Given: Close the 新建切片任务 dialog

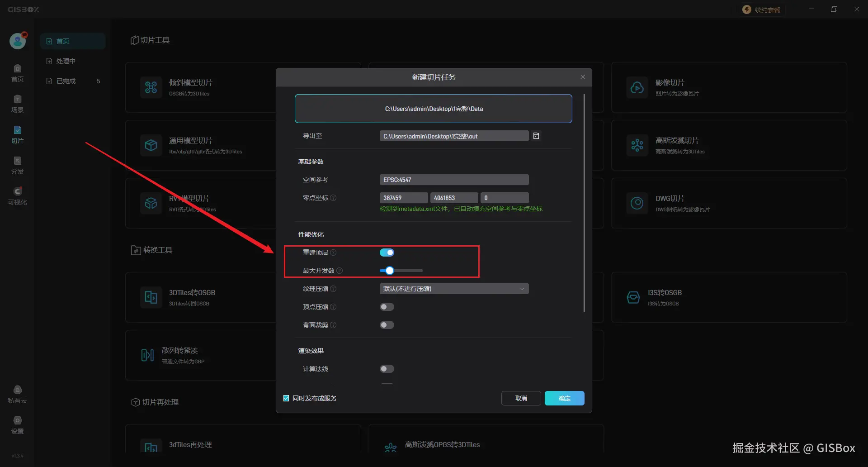Looking at the screenshot, I should (583, 77).
